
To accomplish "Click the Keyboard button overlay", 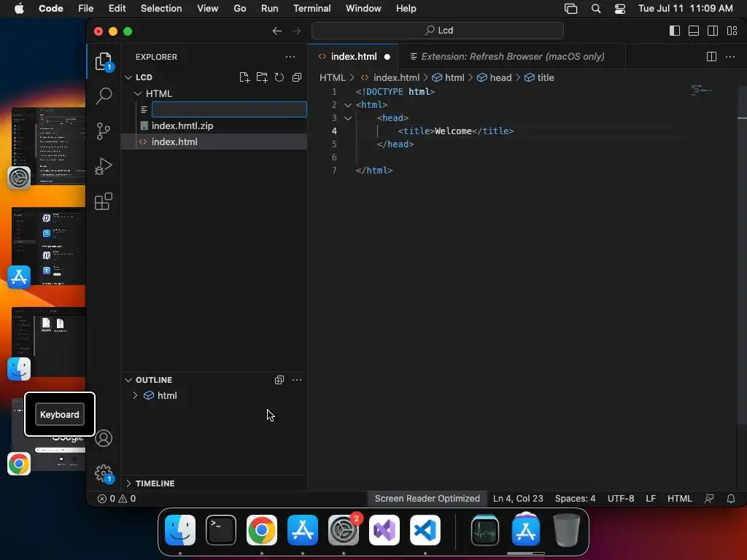I will click(x=60, y=414).
